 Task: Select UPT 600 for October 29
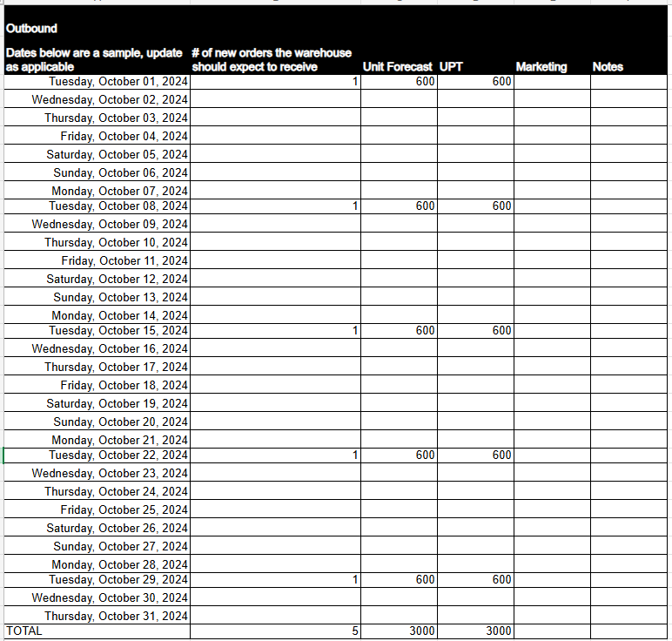coord(476,580)
